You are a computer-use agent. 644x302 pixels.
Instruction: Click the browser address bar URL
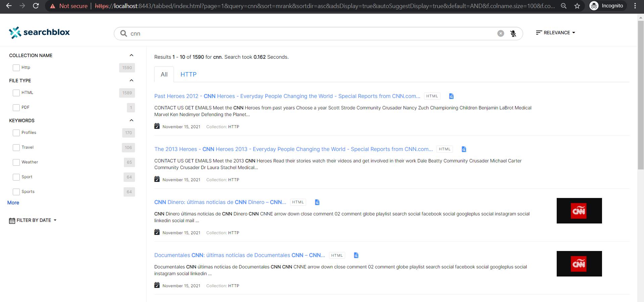[x=325, y=6]
